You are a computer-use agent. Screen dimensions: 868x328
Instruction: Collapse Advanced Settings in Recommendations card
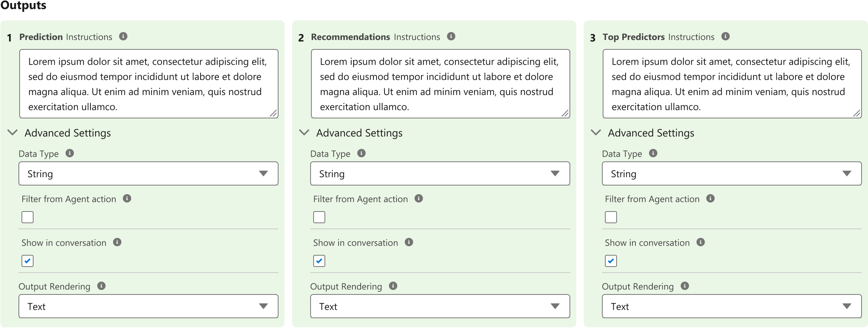pos(304,133)
